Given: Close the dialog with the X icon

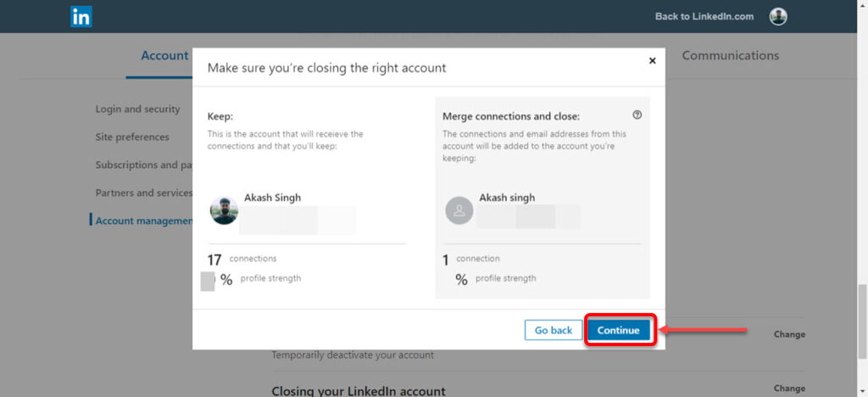Looking at the screenshot, I should (652, 61).
